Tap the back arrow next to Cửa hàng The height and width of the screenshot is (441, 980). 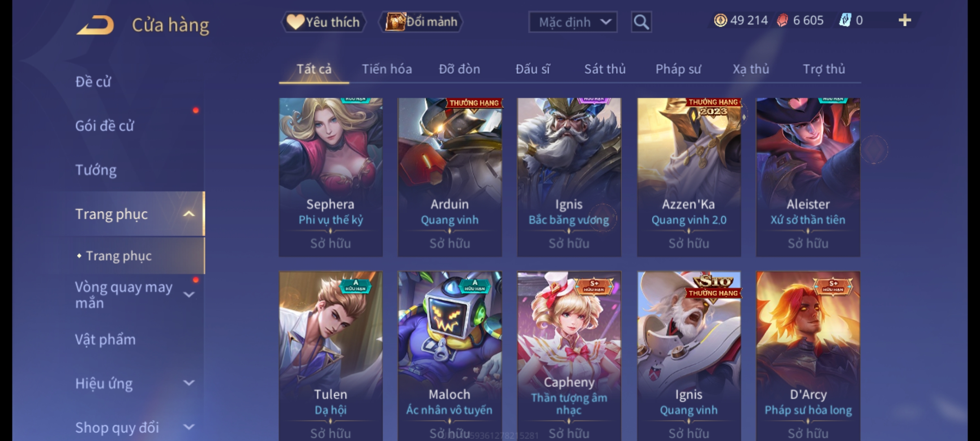click(95, 25)
